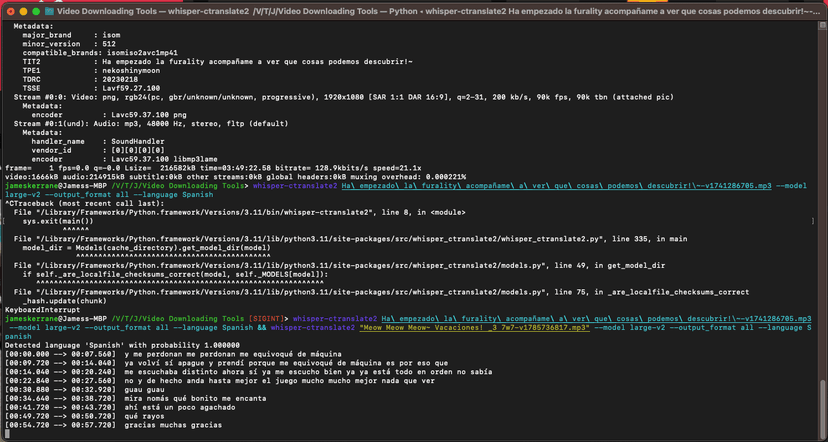Click the "_hash.update(chunk)" traceback line
This screenshot has width=828, height=442.
[64, 300]
